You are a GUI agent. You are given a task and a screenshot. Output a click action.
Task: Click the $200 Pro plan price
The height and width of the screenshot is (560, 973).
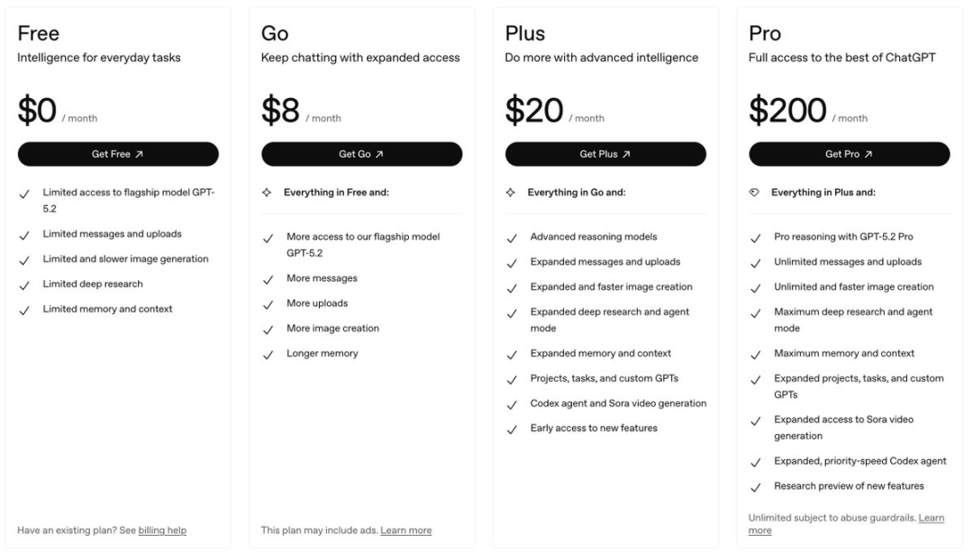click(787, 111)
